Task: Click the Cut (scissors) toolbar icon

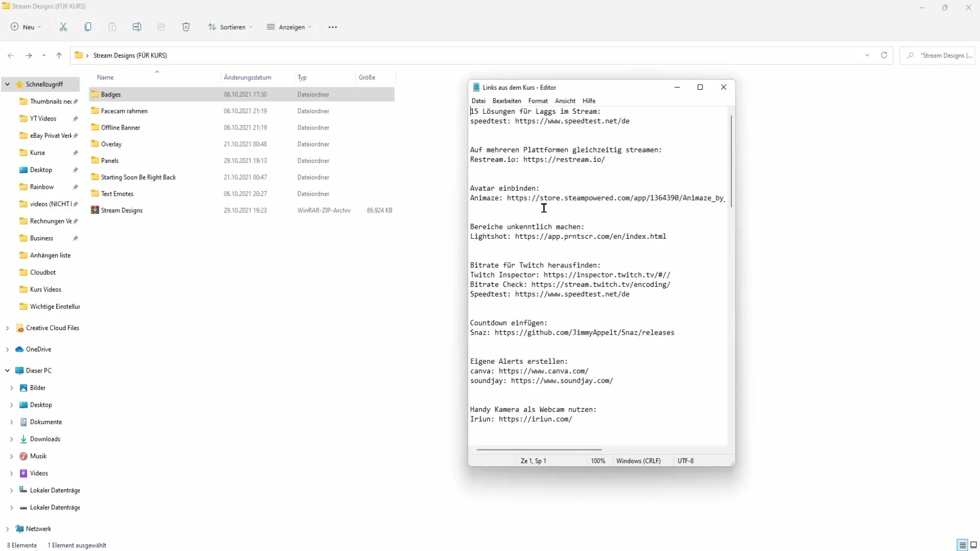Action: [63, 27]
